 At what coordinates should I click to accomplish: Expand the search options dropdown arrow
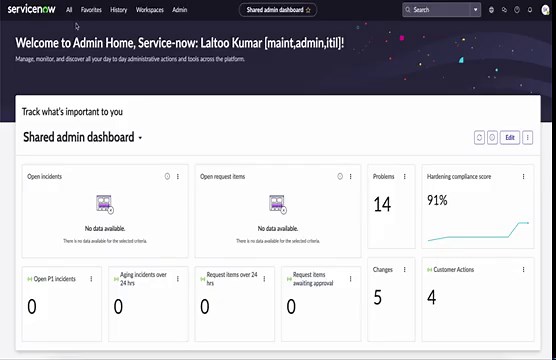pos(476,10)
